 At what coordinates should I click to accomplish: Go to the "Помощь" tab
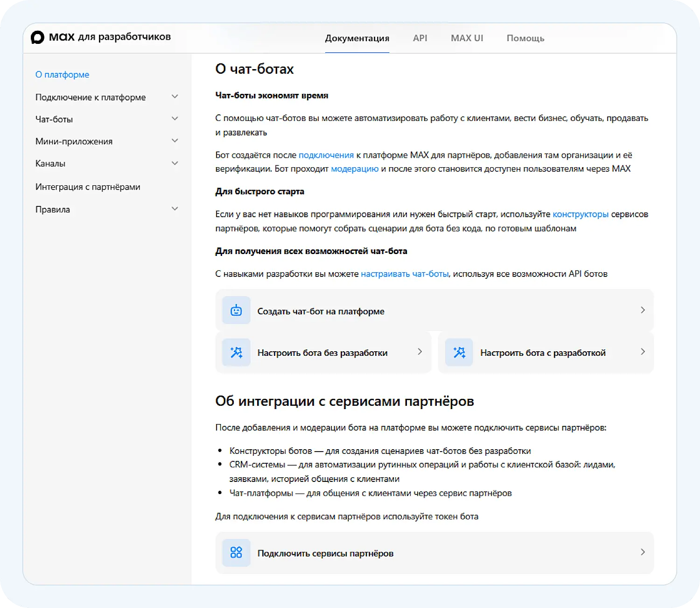click(x=525, y=38)
